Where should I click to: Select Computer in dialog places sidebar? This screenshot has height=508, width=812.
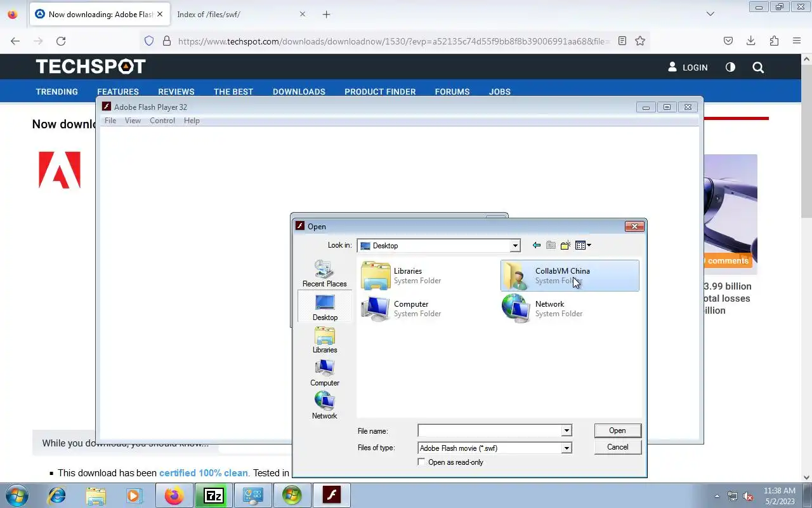[325, 373]
